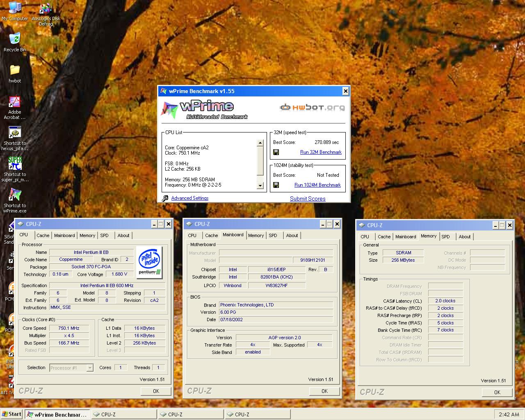Screen dimensions: 525x420
Task: Click the Multiplier x 4.5 field
Action: (69, 336)
